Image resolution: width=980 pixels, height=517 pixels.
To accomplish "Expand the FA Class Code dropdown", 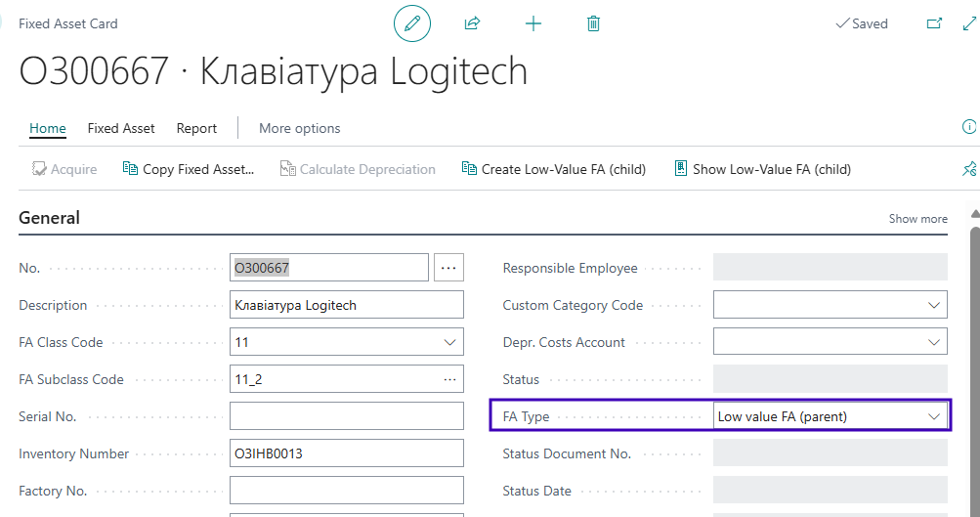I will pyautogui.click(x=449, y=342).
